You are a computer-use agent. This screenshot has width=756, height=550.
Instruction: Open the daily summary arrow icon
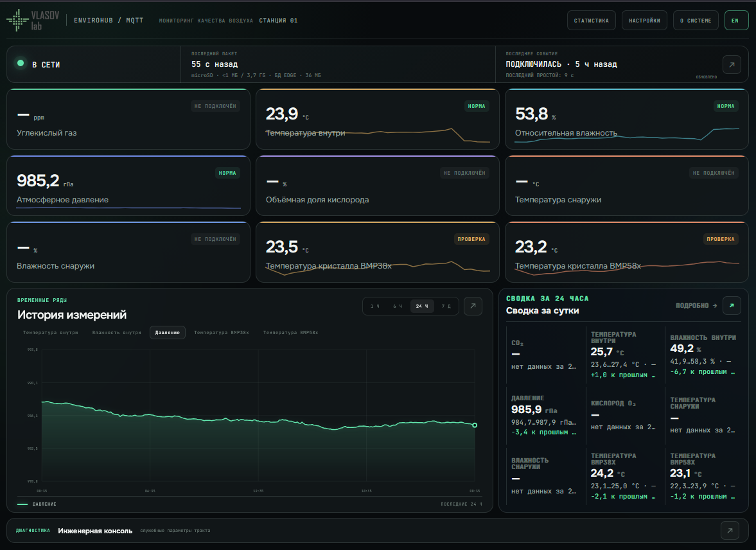732,305
